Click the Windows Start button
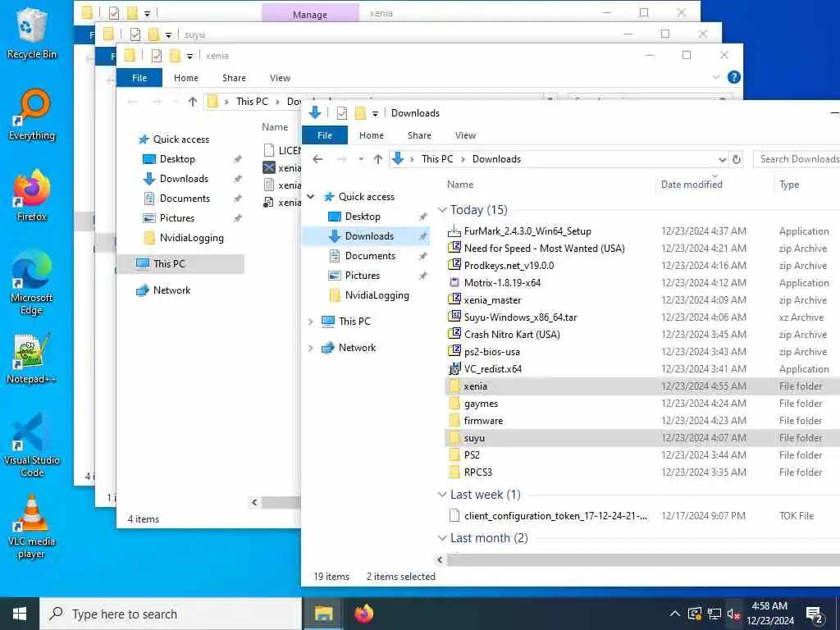This screenshot has width=840, height=630. [20, 614]
